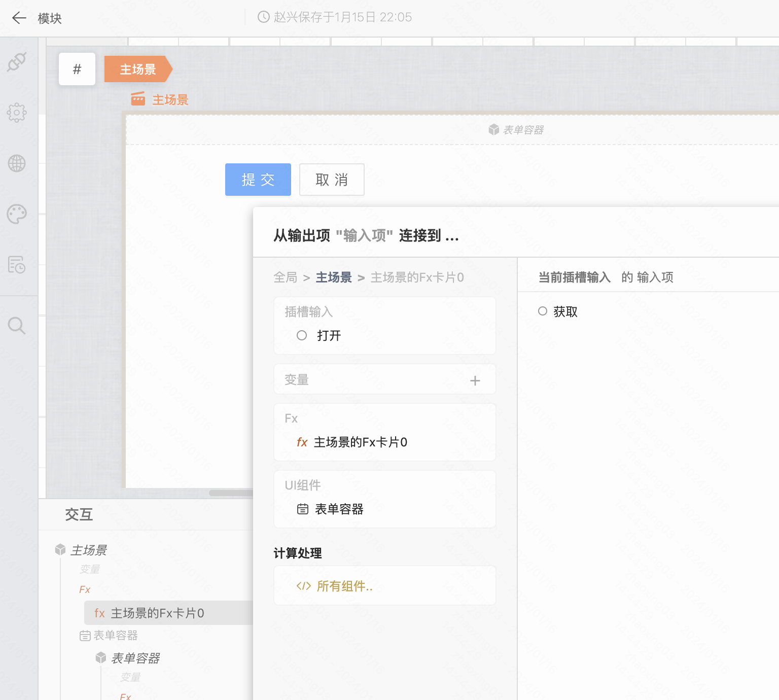This screenshot has width=779, height=700.
Task: Select fx 主场景的Fx卡片0 tree row
Action: click(x=168, y=613)
